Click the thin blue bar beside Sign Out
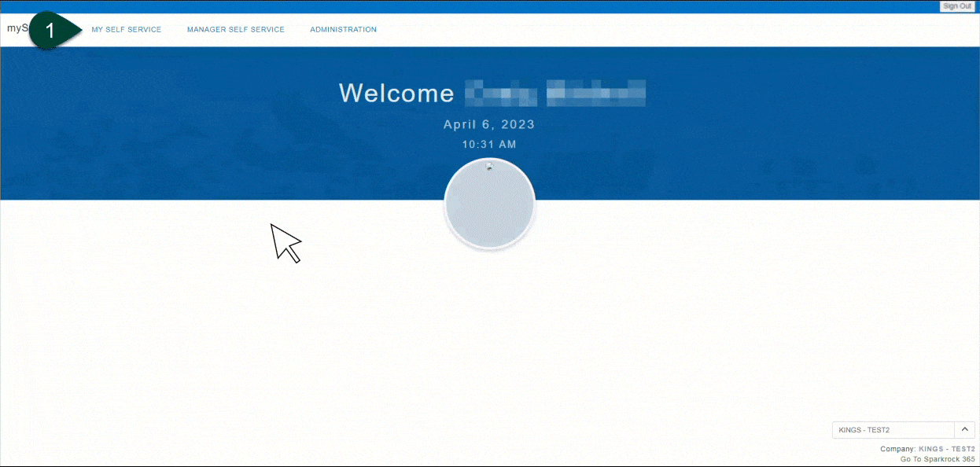The width and height of the screenshot is (980, 467). pyautogui.click(x=472, y=6)
